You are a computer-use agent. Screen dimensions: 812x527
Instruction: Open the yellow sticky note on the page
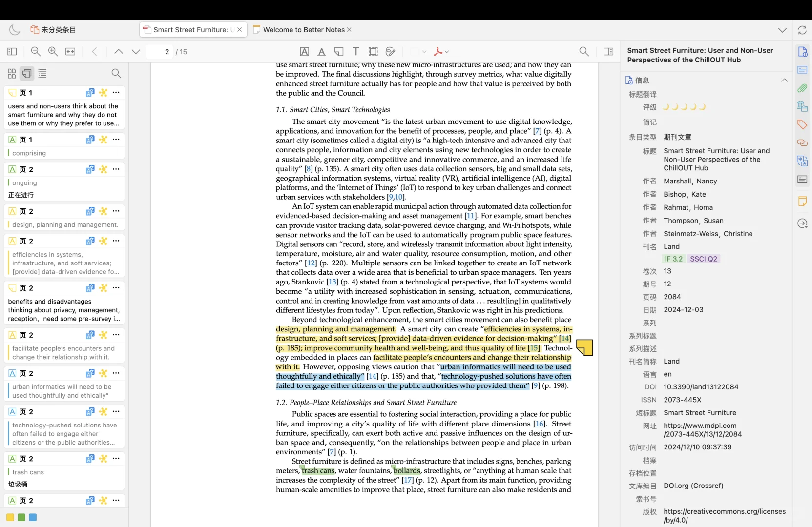click(585, 347)
